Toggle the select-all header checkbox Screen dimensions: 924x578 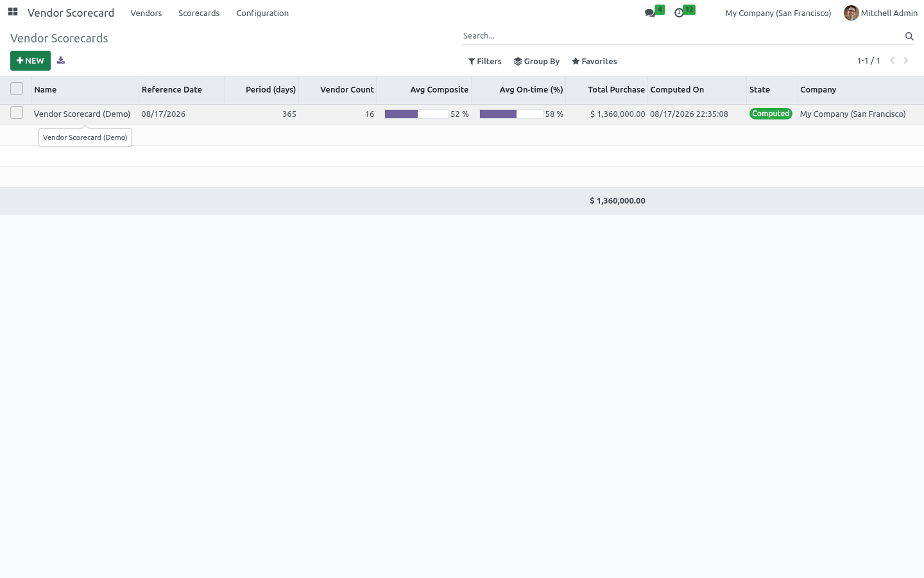(17, 89)
